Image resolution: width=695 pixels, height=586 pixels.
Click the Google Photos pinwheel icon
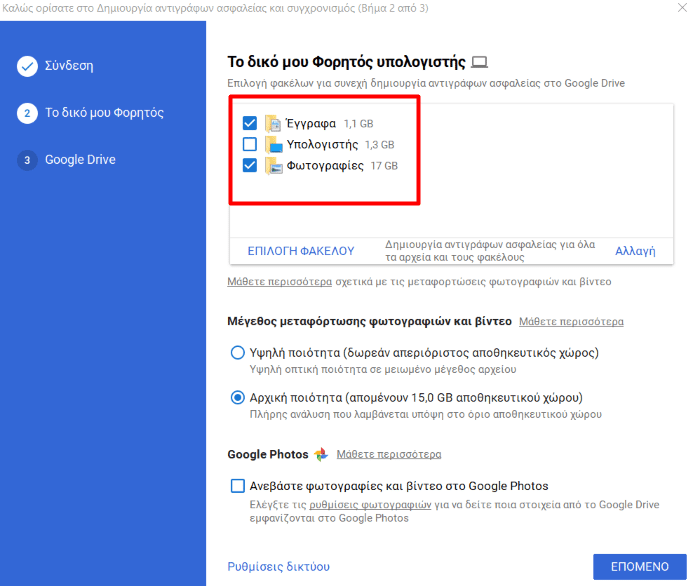coord(321,454)
